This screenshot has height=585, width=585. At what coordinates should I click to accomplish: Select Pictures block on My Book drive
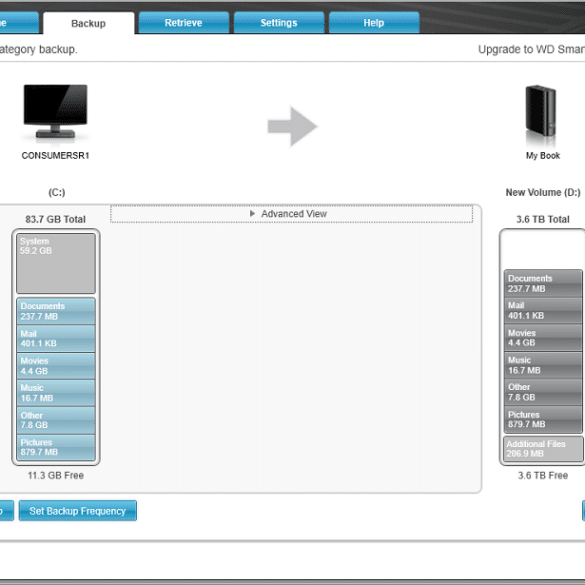coord(543,419)
